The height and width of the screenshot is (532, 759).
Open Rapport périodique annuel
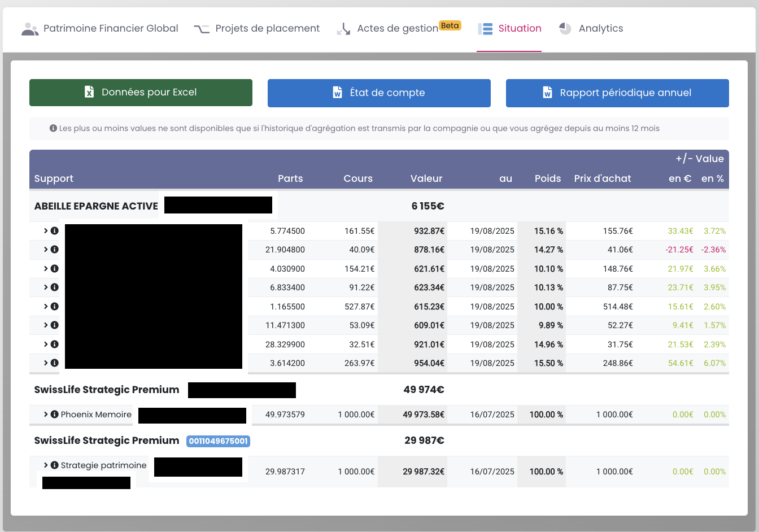click(x=625, y=93)
